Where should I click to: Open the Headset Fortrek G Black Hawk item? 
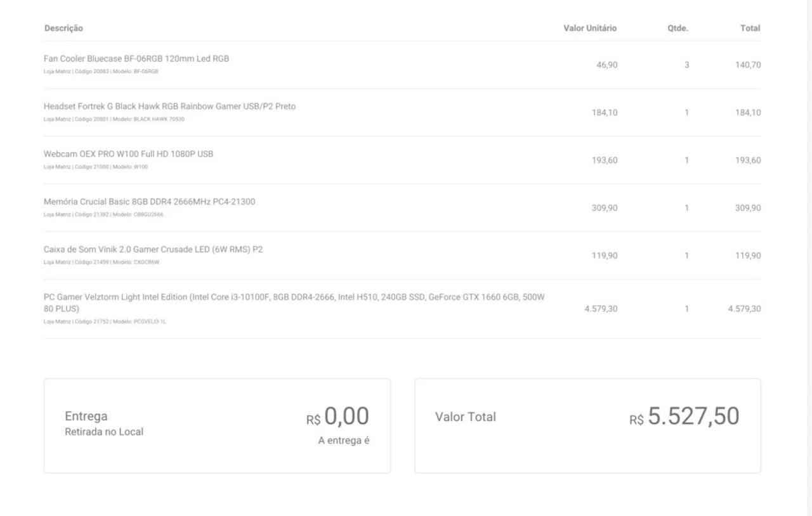click(x=169, y=106)
